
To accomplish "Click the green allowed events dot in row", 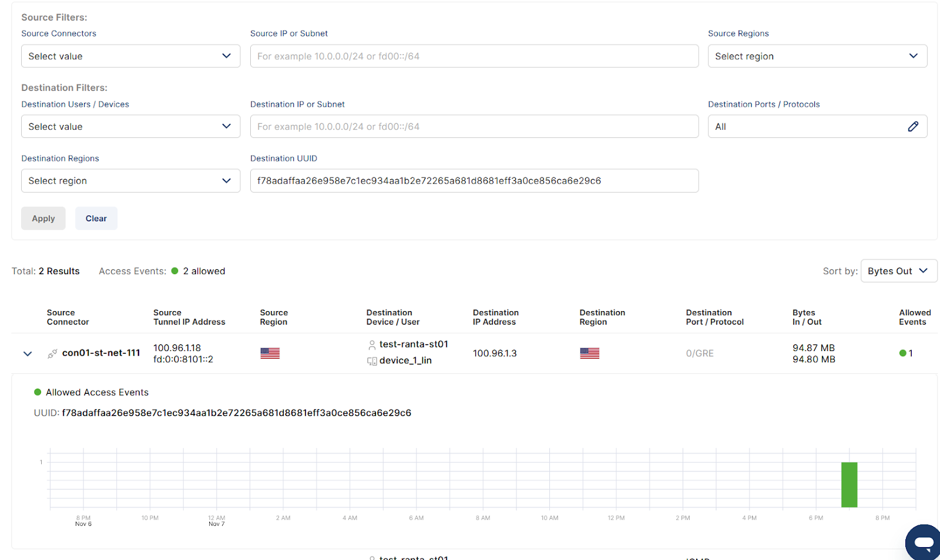I will 902,353.
